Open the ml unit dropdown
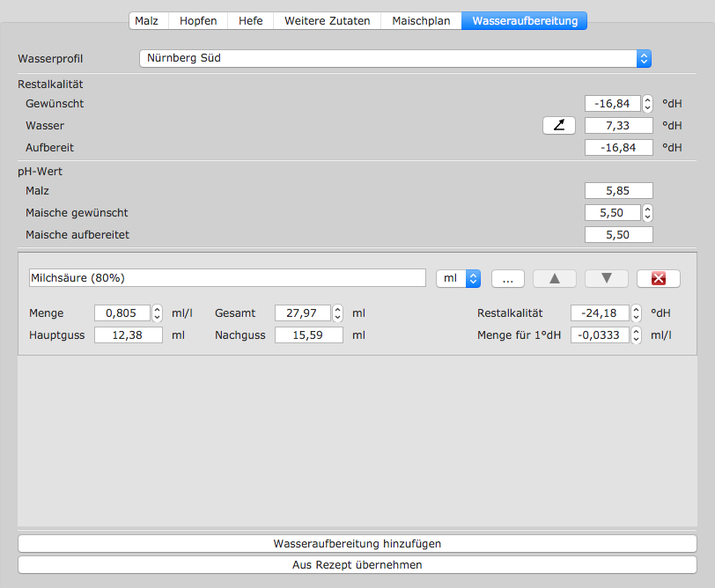The image size is (715, 588). pos(458,278)
